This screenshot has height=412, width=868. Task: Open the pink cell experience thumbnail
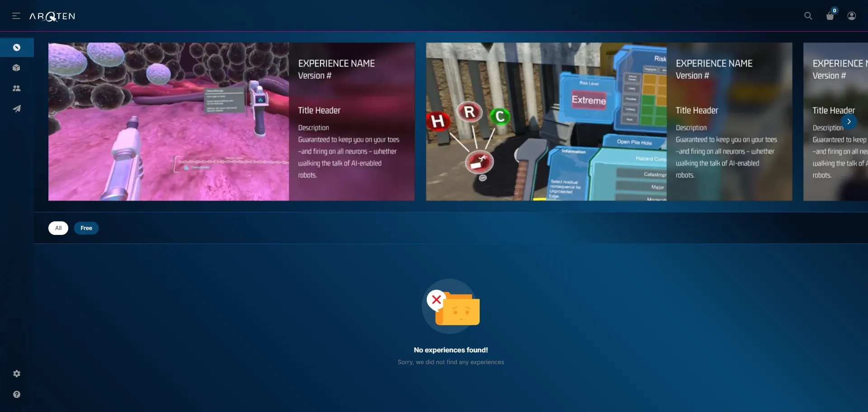[x=169, y=122]
